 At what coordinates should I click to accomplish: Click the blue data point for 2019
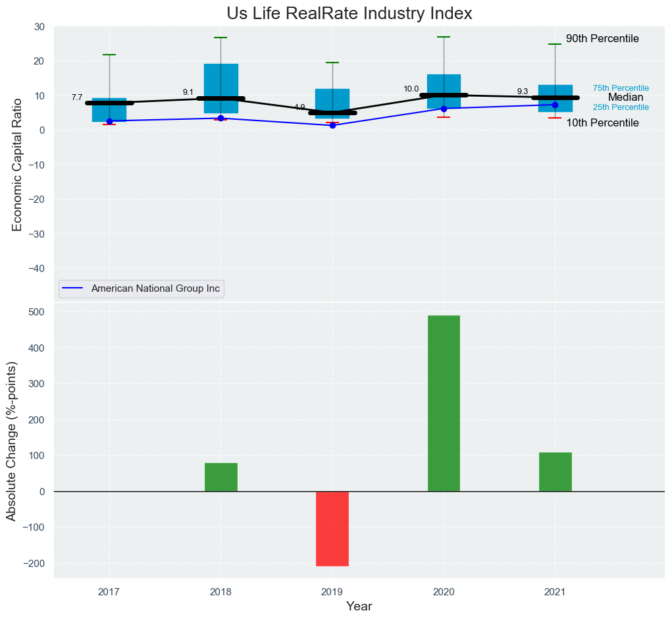(332, 125)
